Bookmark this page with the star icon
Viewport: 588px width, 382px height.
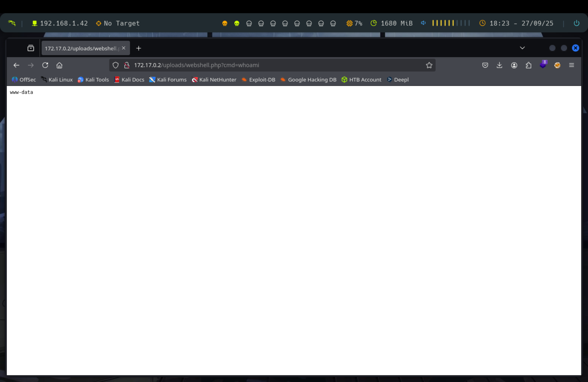pyautogui.click(x=429, y=65)
